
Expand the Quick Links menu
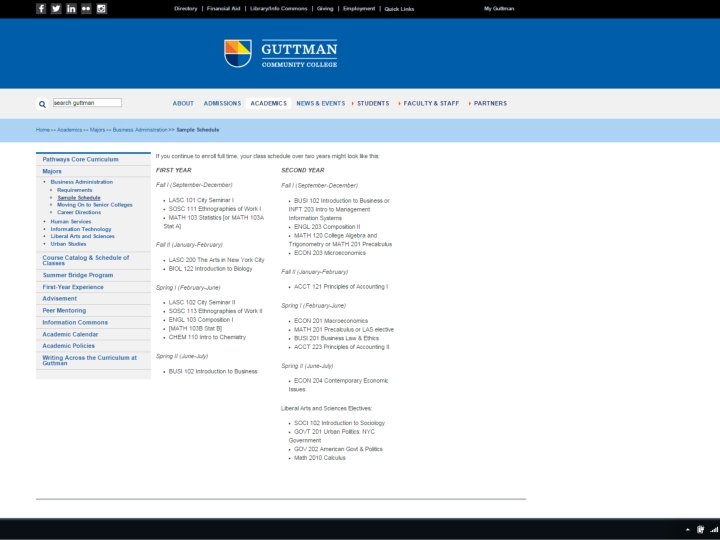[399, 9]
